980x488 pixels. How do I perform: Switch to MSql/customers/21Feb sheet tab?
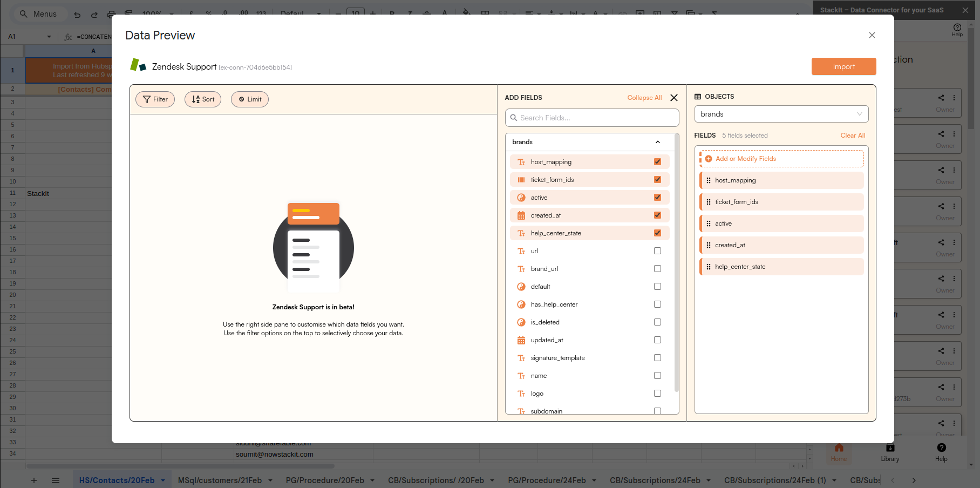pyautogui.click(x=220, y=480)
